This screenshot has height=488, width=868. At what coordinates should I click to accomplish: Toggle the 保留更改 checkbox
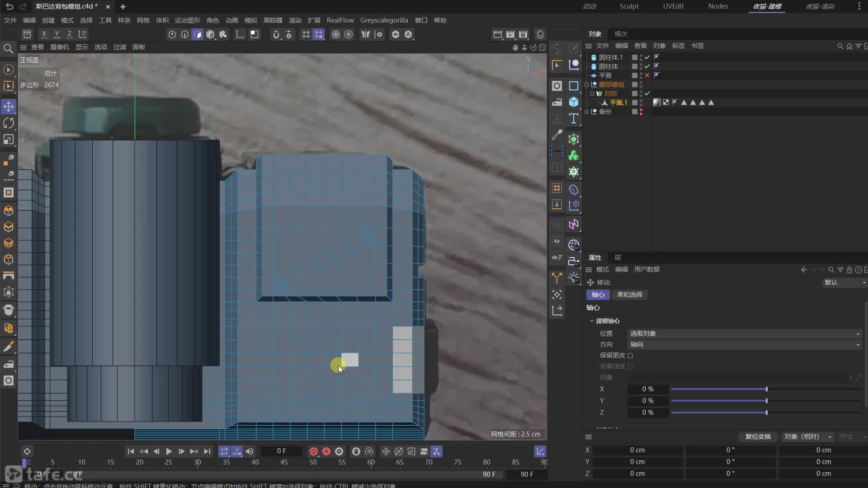(630, 356)
